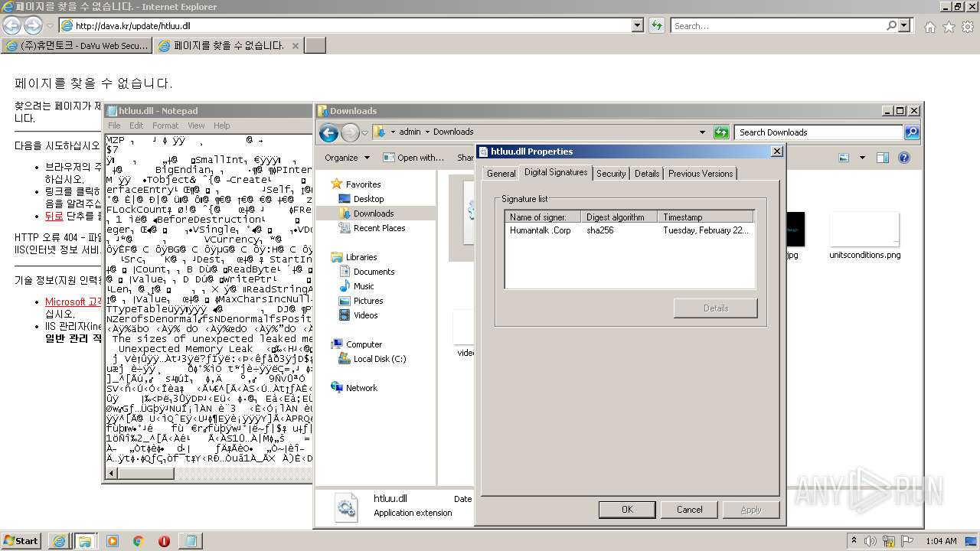Image resolution: width=980 pixels, height=551 pixels.
Task: Click admin in the Explorer breadcrumb
Action: coord(410,132)
